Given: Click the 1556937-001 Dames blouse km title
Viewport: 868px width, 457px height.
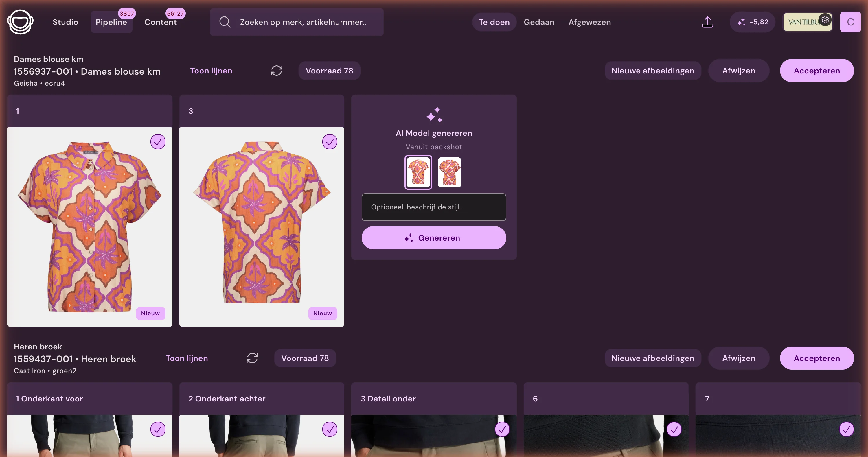Looking at the screenshot, I should pyautogui.click(x=87, y=71).
